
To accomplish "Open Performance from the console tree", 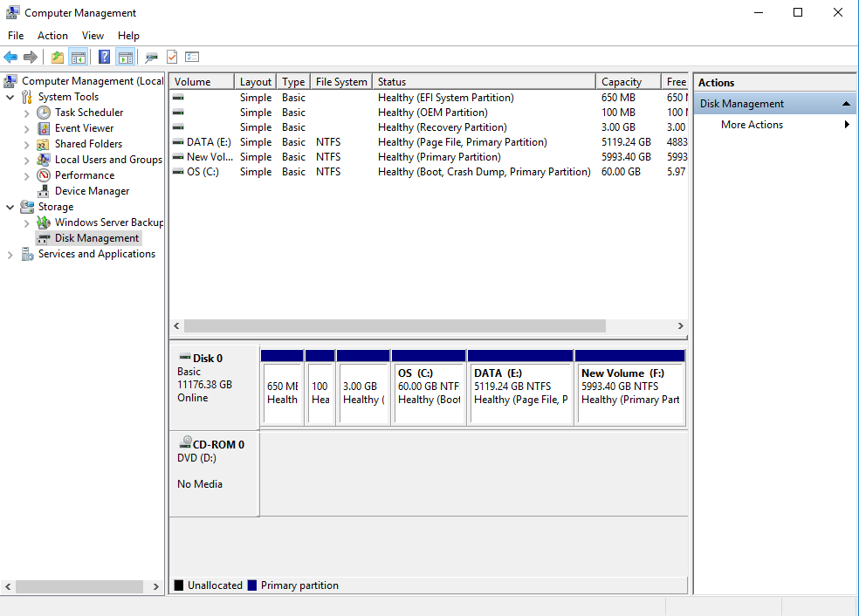I will click(85, 175).
